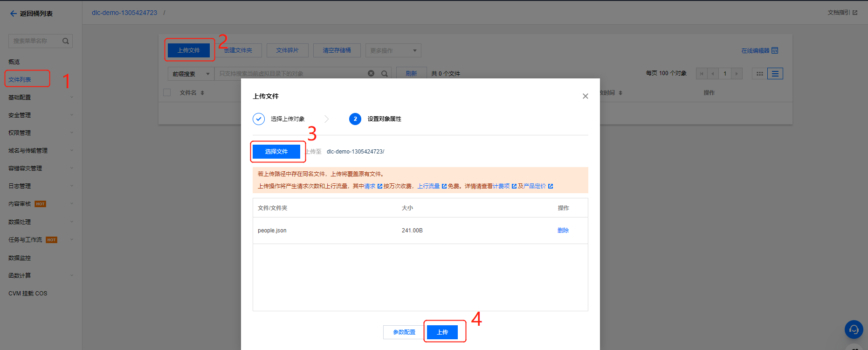Click the 选择文件 button
Image resolution: width=868 pixels, height=350 pixels.
click(x=276, y=152)
